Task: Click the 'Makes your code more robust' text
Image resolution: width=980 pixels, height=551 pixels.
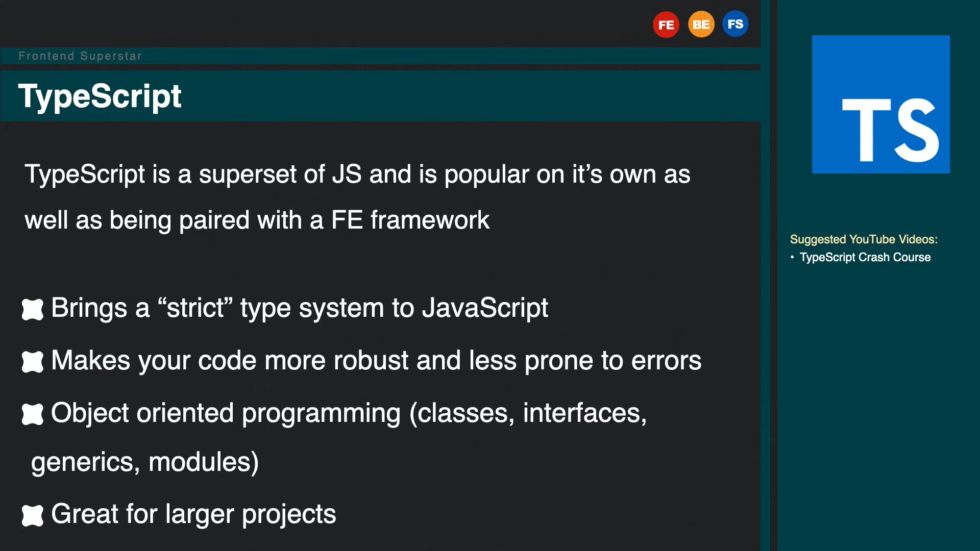Action: click(376, 361)
